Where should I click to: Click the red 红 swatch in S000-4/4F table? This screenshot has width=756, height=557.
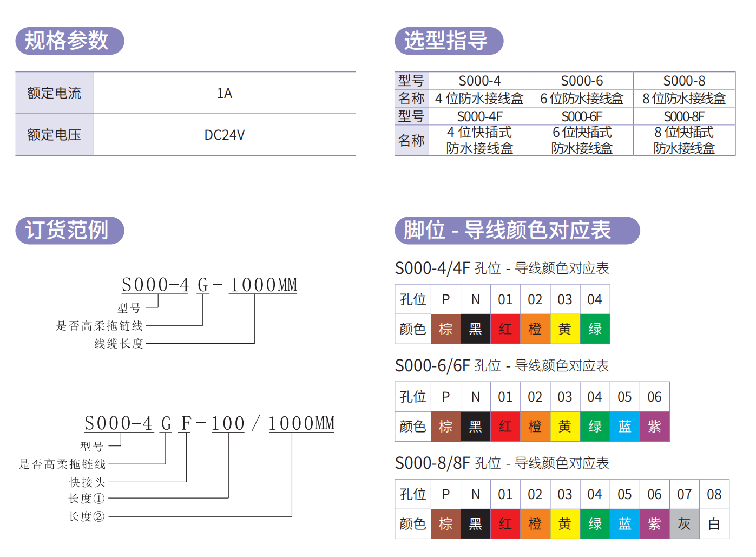click(x=505, y=329)
